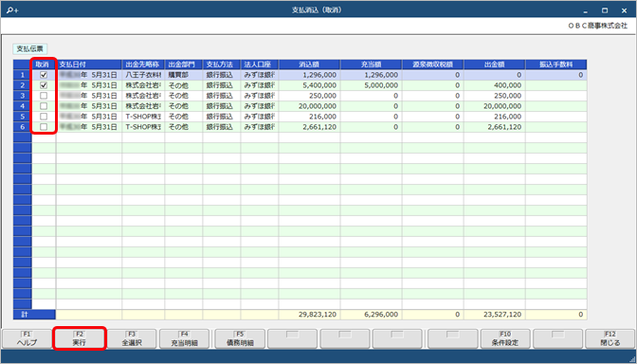Click the 400,000 出金額 cell

pyautogui.click(x=495, y=85)
